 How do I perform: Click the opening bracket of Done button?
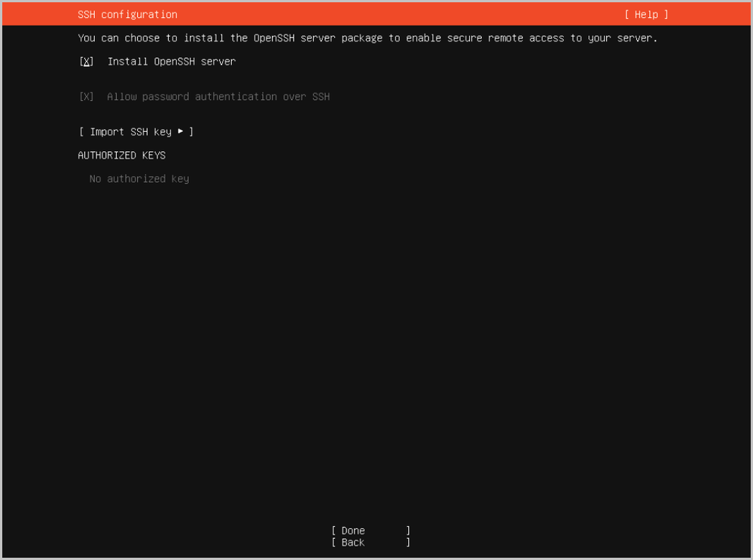point(334,531)
